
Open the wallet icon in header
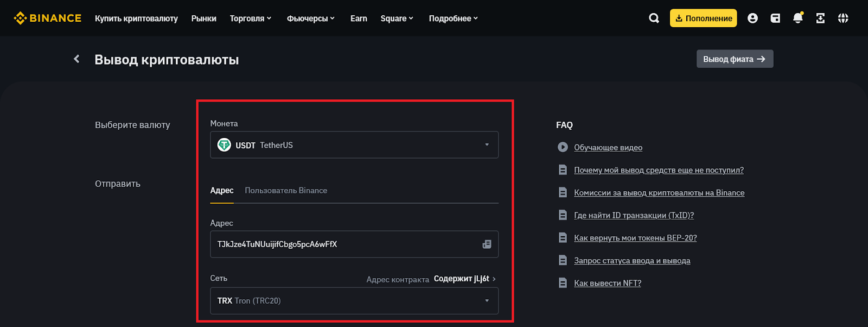[775, 18]
